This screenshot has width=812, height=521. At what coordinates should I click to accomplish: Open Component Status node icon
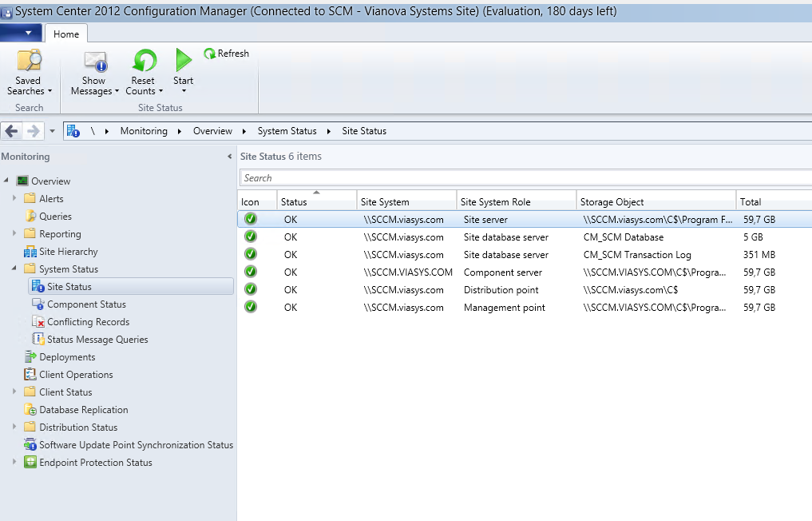tap(38, 304)
